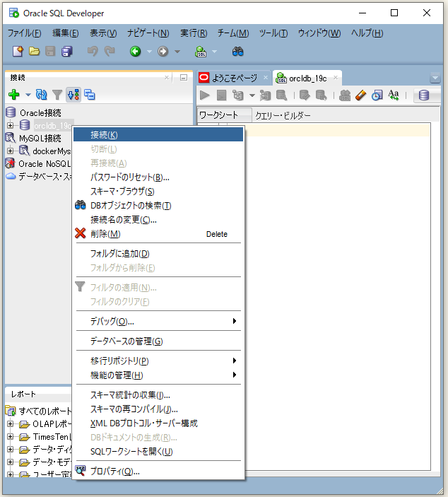Screen dimensions: 448x497
Task: Select すべてのレポート tree node
Action: click(45, 411)
